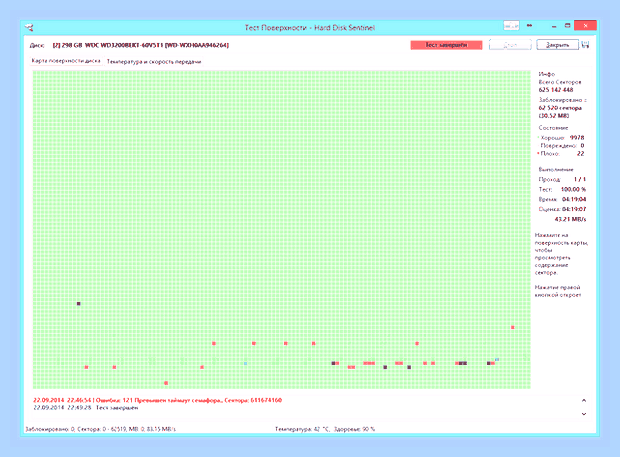
Task: Click the Закрыть button
Action: (x=558, y=45)
